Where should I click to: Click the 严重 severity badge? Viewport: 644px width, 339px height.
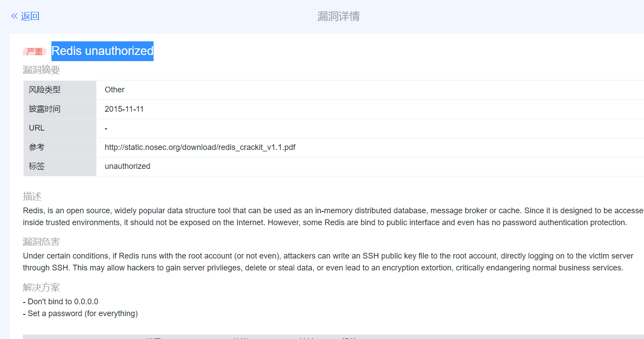(34, 51)
